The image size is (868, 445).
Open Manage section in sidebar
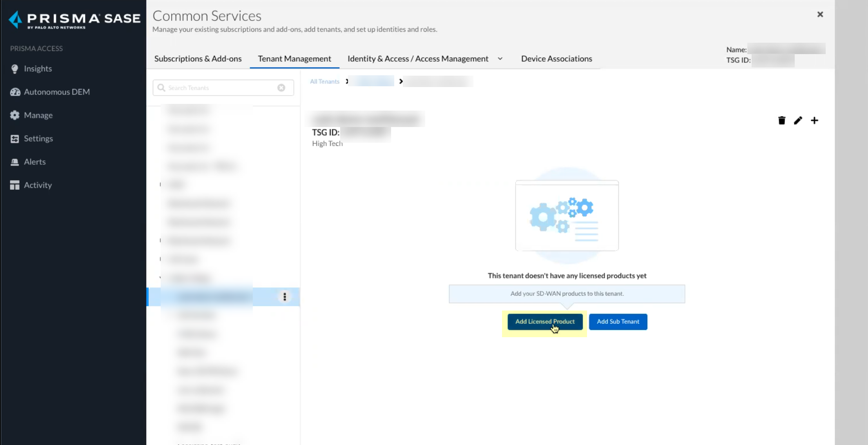(38, 115)
